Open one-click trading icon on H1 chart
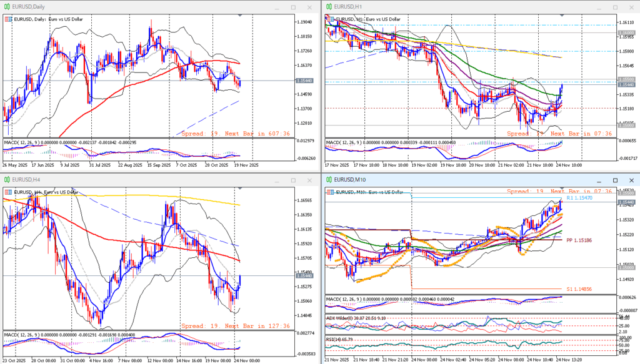Image resolution: width=640 pixels, height=364 pixels. pyautogui.click(x=329, y=19)
